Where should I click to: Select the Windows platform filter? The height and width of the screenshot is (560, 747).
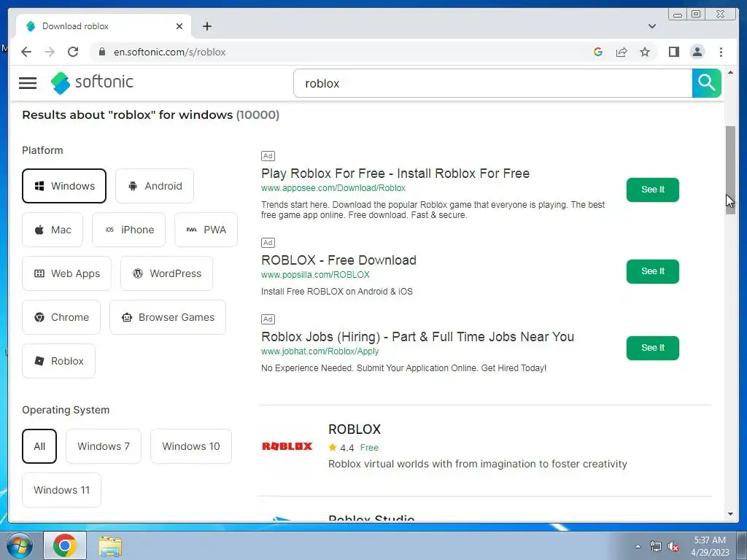pos(64,186)
